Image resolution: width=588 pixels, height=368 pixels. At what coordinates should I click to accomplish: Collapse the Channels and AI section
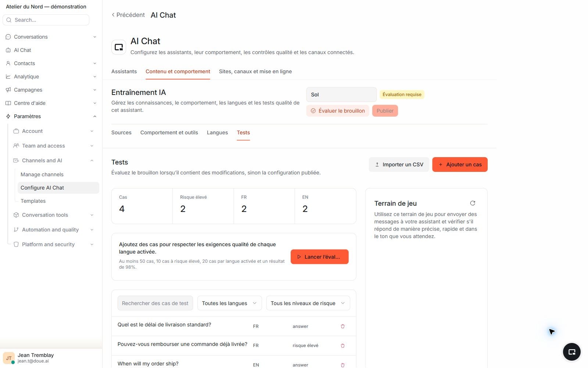tap(92, 160)
